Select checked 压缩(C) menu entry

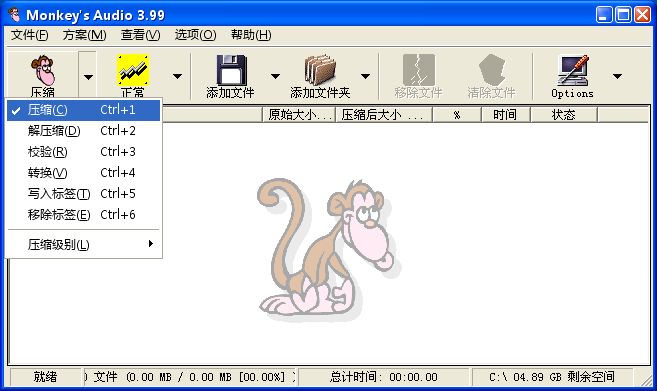tap(83, 110)
